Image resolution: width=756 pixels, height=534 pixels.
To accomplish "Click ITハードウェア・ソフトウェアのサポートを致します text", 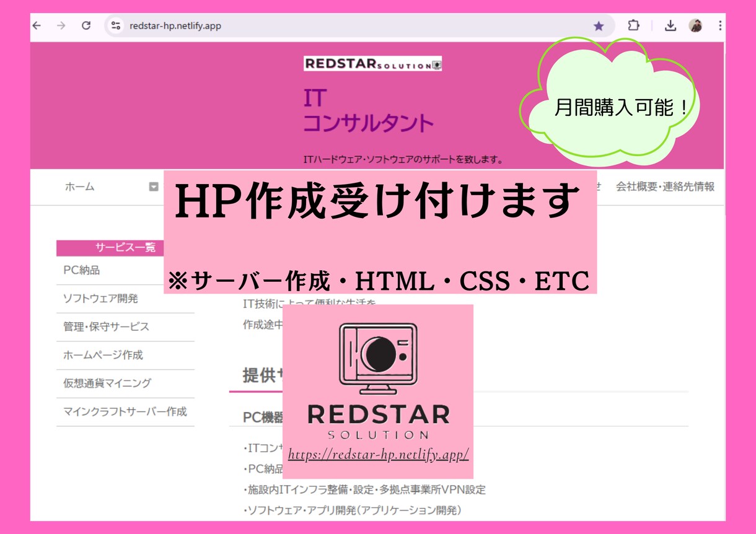I will tap(403, 159).
